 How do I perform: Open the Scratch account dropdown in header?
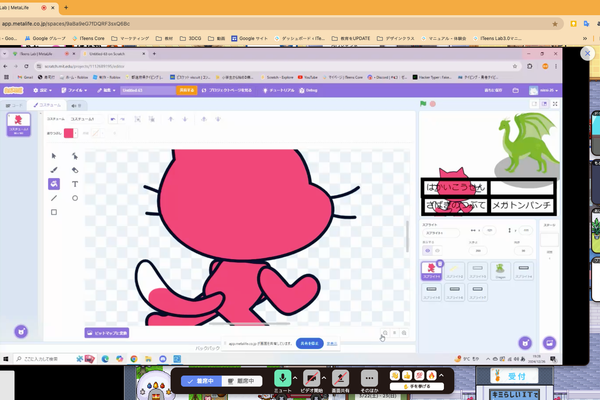click(x=543, y=90)
